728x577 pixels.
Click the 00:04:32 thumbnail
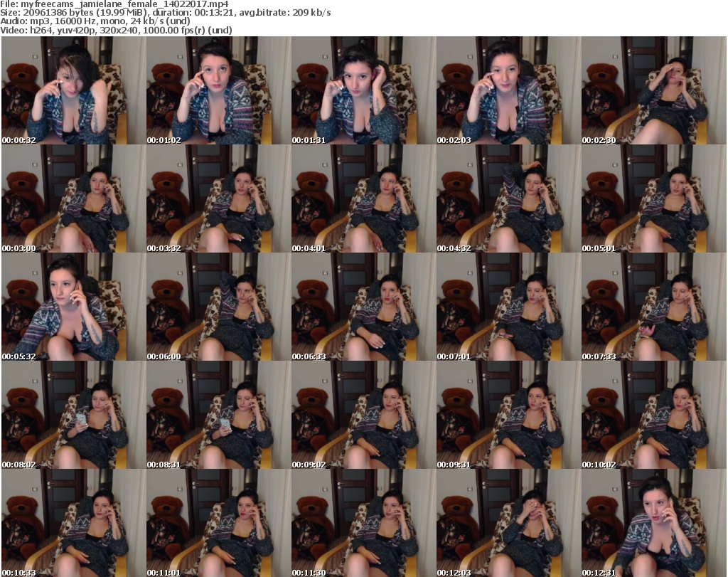[x=508, y=198]
